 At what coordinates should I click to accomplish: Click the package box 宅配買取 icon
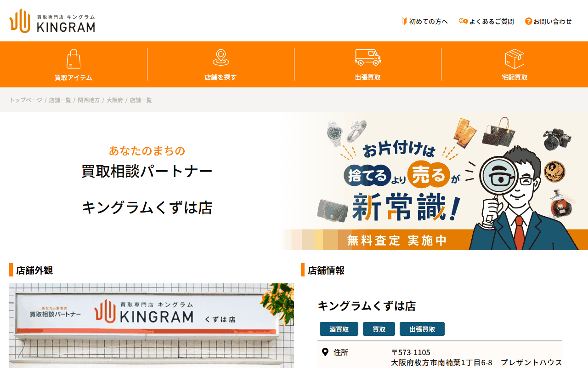point(514,59)
